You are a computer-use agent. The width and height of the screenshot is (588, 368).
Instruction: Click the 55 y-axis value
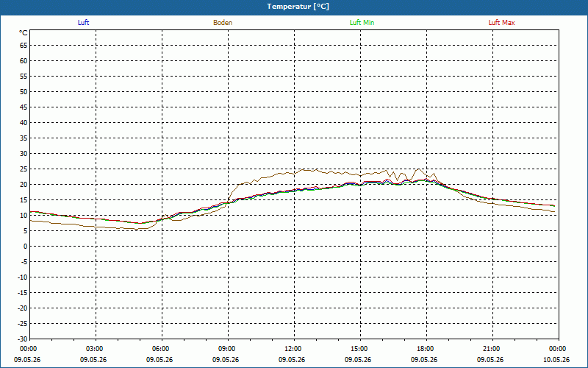coord(24,77)
